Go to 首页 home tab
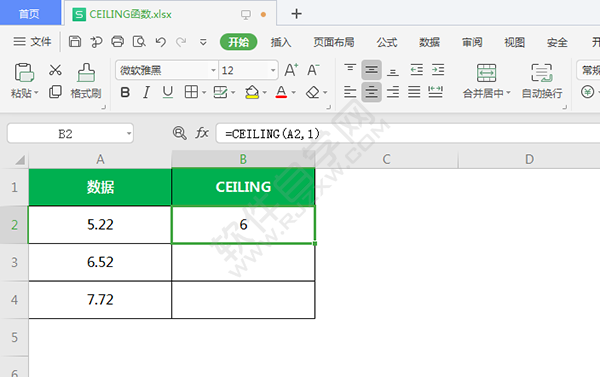This screenshot has width=600, height=377. pyautogui.click(x=30, y=14)
